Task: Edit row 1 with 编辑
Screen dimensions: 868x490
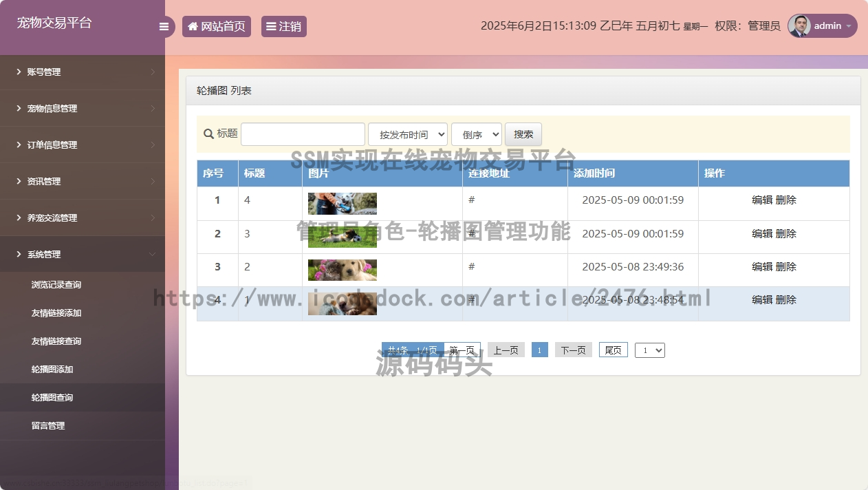Action: (x=762, y=200)
